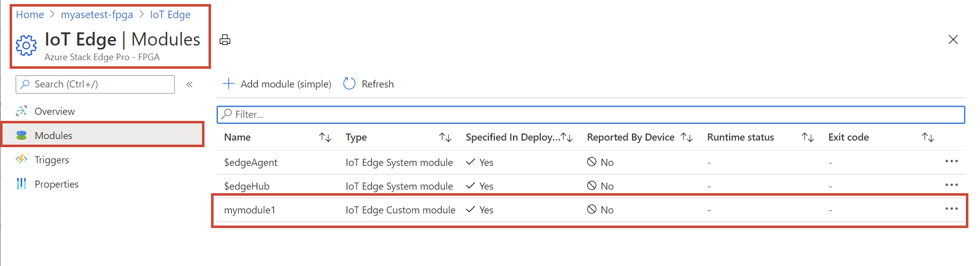Sort by the Type column arrows
980x266 pixels.
[x=445, y=137]
